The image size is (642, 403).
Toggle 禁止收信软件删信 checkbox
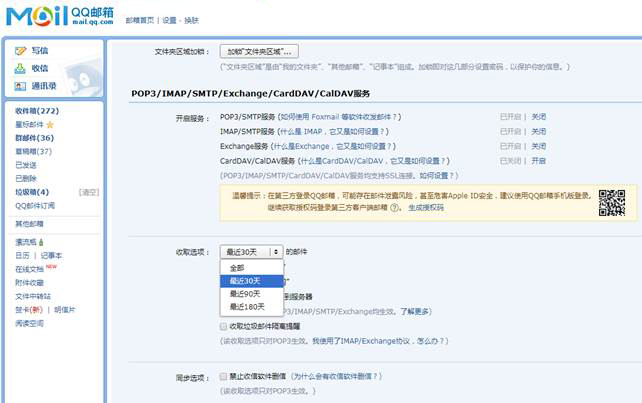click(223, 377)
